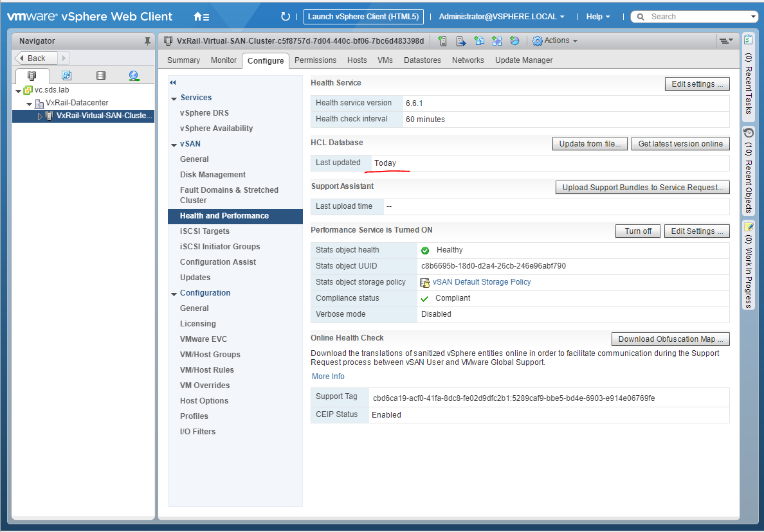Select vSphere DRS in the Services list

click(205, 113)
